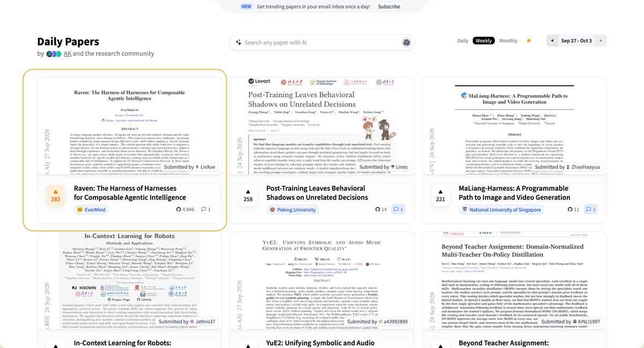The width and height of the screenshot is (644, 348).
Task: Click GitHub stars 14 on Post-Training card
Action: click(380, 209)
